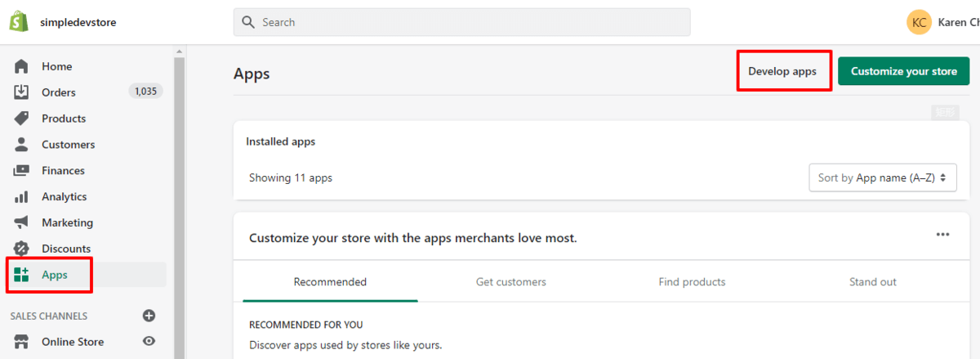Switch to the Get customers tab
The width and height of the screenshot is (980, 359).
pos(510,282)
